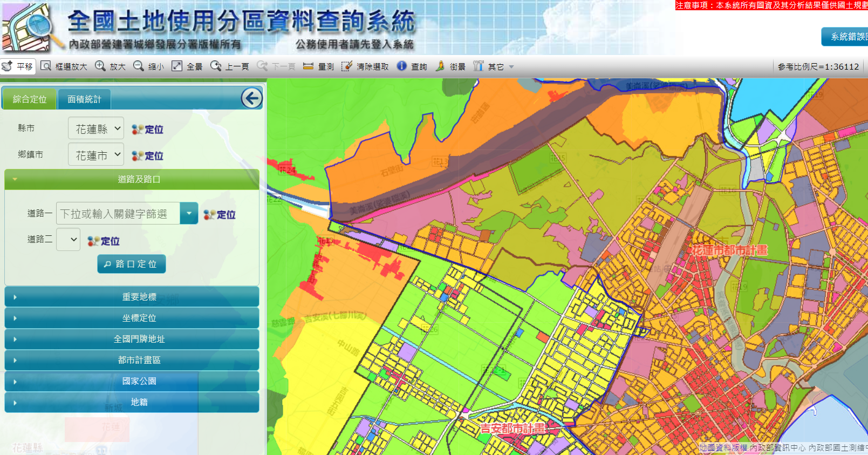The image size is (868, 455).
Task: Activate the 框選放大 box zoom tool
Action: pos(64,66)
